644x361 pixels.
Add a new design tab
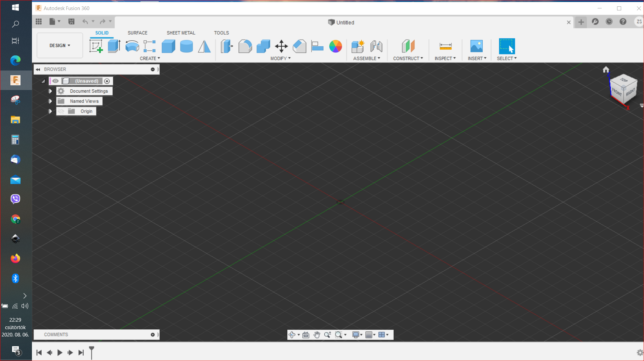click(x=581, y=22)
